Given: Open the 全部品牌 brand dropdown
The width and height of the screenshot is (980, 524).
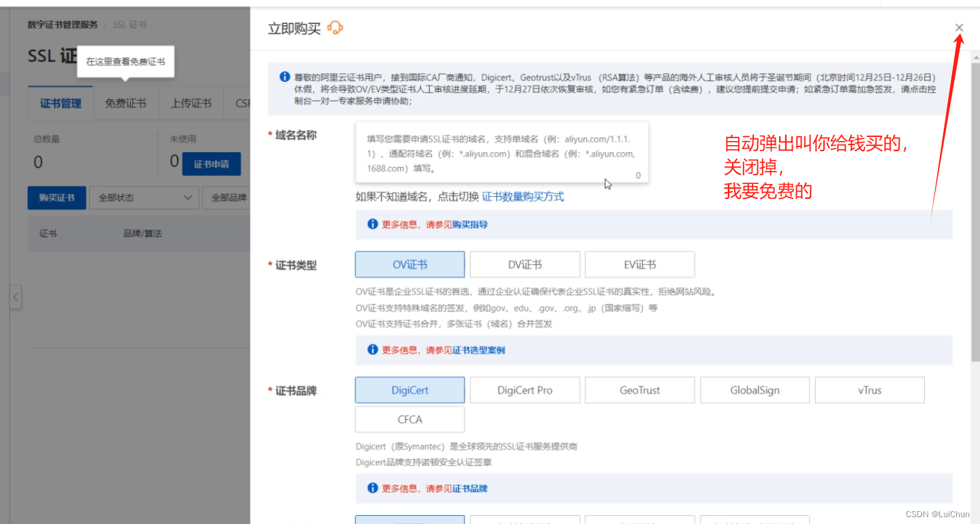Looking at the screenshot, I should click(227, 198).
